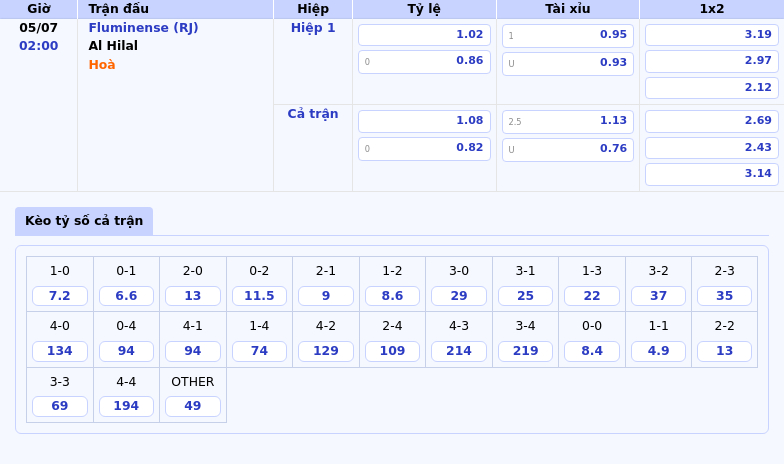
Task: Pick full-match under odds 0.76
Action: pyautogui.click(x=568, y=150)
